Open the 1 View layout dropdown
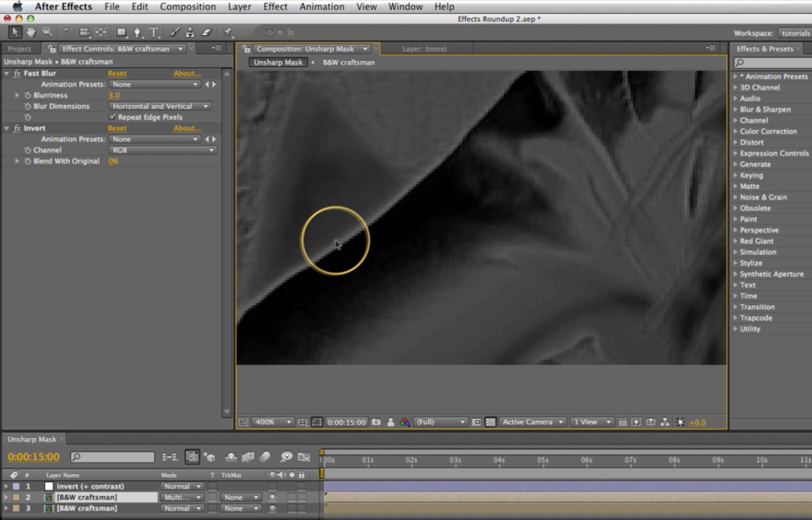This screenshot has height=520, width=812. tap(592, 422)
